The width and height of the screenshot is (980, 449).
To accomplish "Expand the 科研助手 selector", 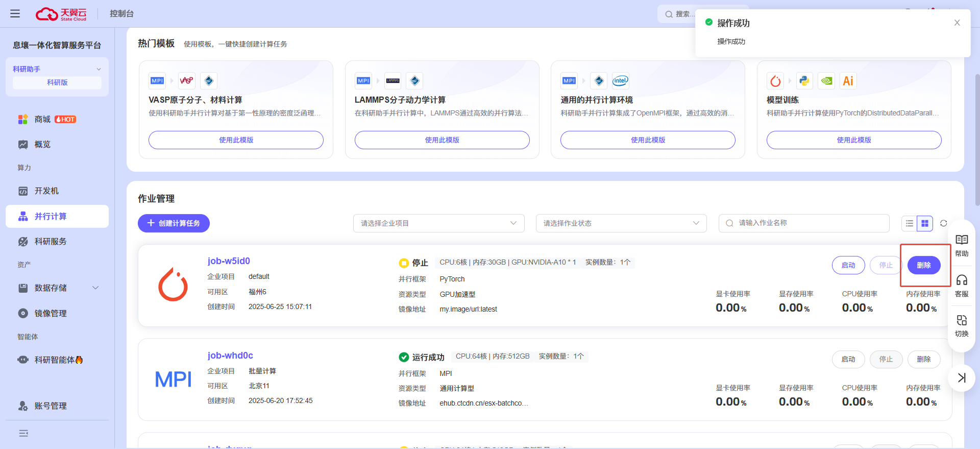I will tap(57, 69).
